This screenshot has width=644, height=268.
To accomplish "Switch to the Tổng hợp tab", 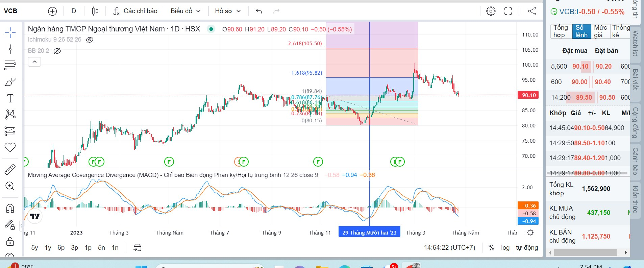I will (x=561, y=31).
